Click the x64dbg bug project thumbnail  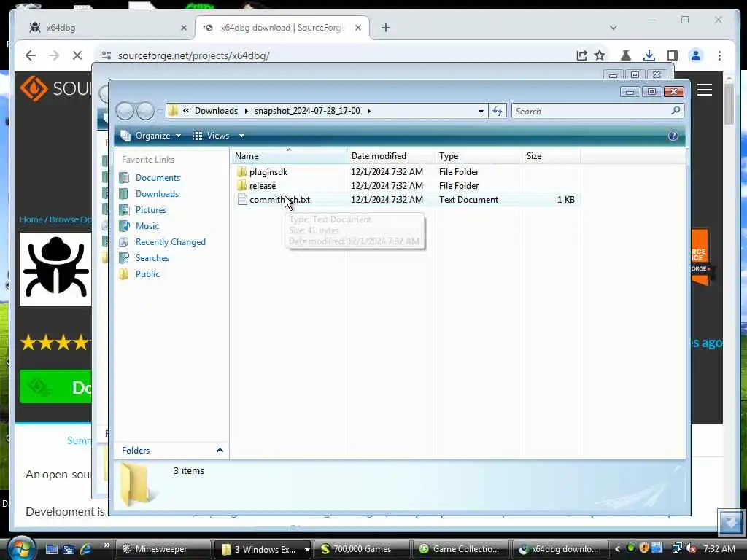(55, 269)
